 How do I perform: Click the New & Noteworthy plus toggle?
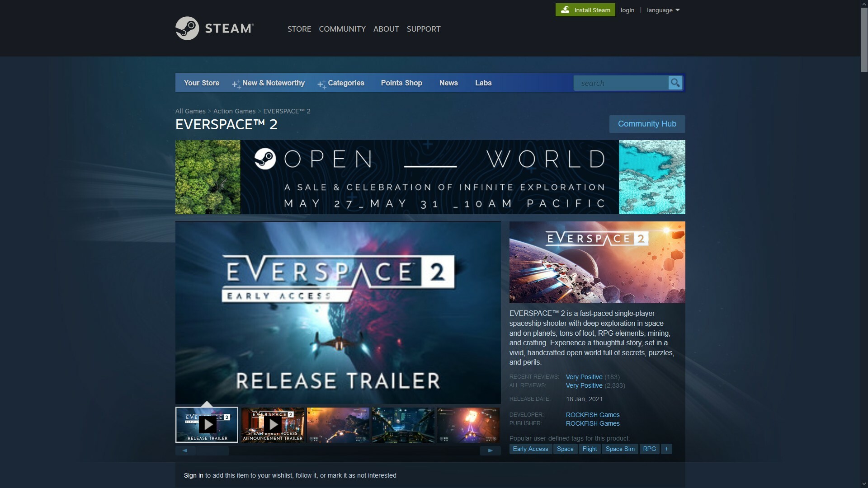[x=236, y=84]
